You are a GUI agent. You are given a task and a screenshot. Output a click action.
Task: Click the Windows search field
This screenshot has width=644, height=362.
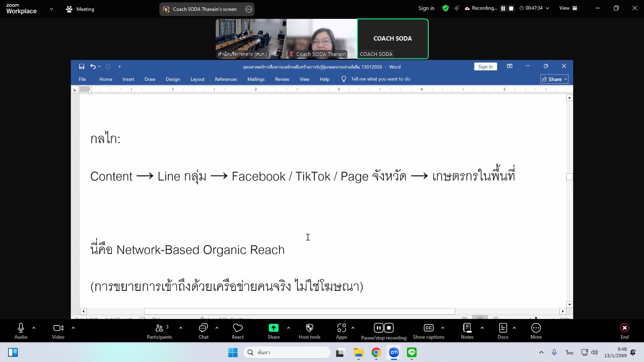point(288,352)
